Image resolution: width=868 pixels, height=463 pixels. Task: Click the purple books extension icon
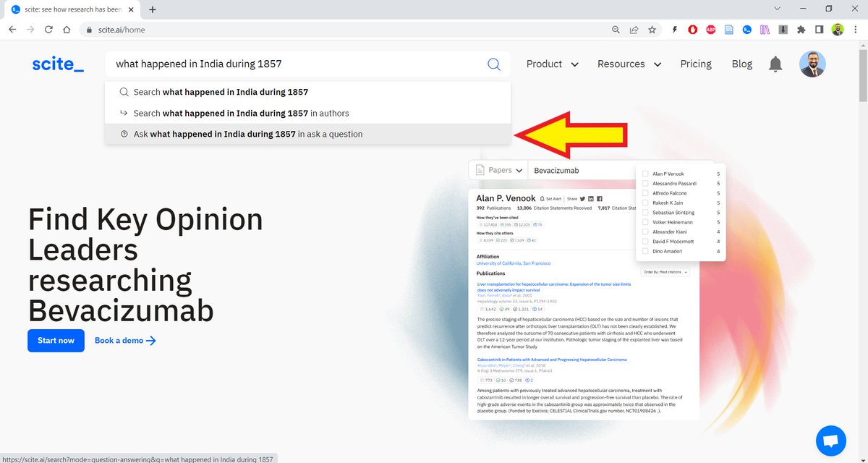[765, 30]
